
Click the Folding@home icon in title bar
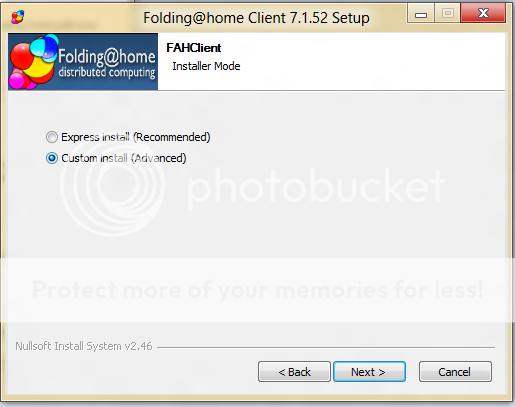[18, 17]
